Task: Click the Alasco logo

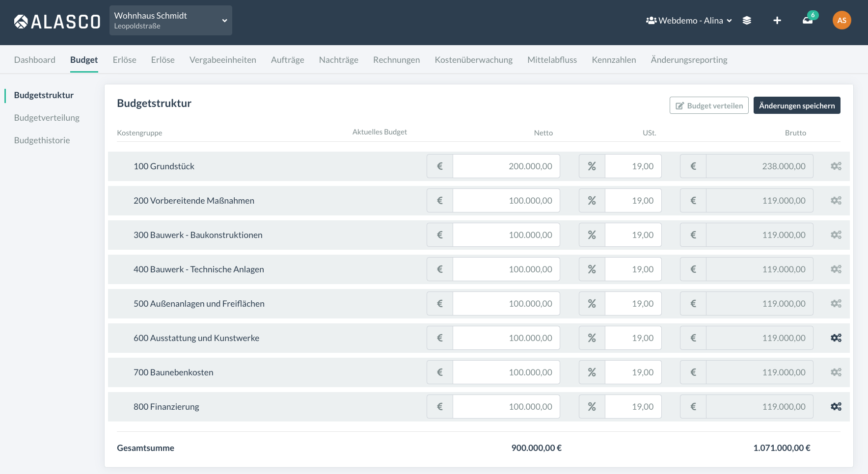Action: click(x=57, y=22)
